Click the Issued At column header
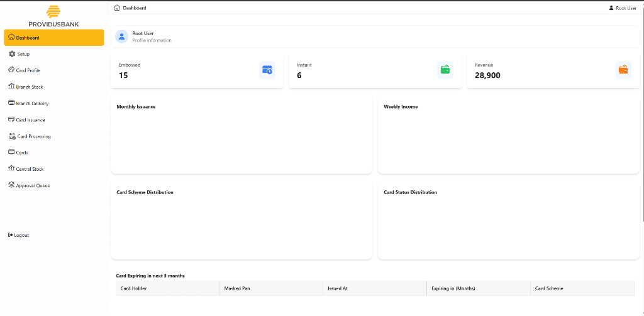 pos(375,288)
